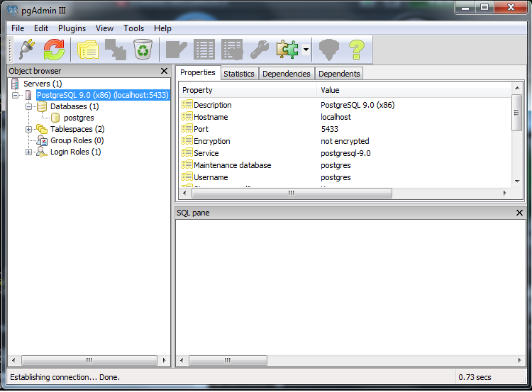Image resolution: width=532 pixels, height=392 pixels.
Task: Click the SQL pane scroll right arrow
Action: coord(520,360)
